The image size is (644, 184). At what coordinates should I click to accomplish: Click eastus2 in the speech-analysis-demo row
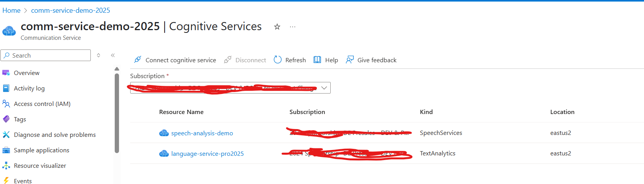(561, 133)
